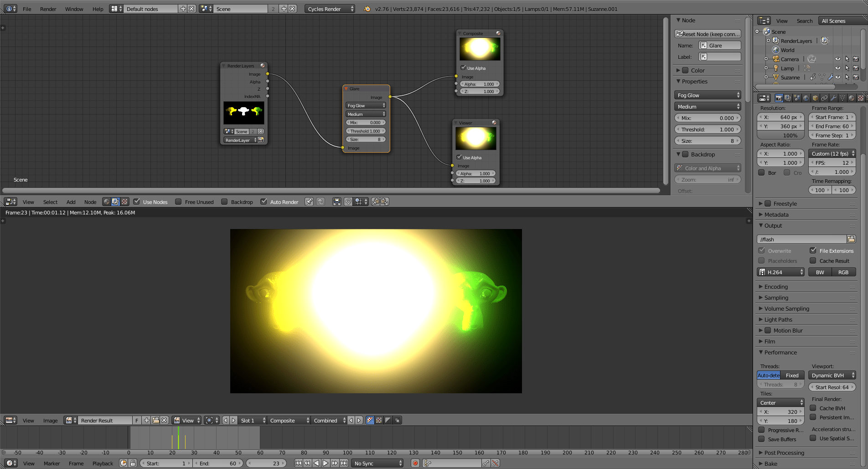
Task: Select the compositing node tree type icon
Action: (x=115, y=202)
